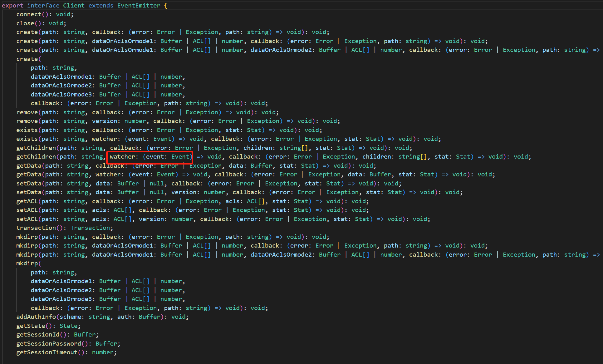The width and height of the screenshot is (603, 364).
Task: Click the auth parameter in addAuthInfo
Action: 124,317
